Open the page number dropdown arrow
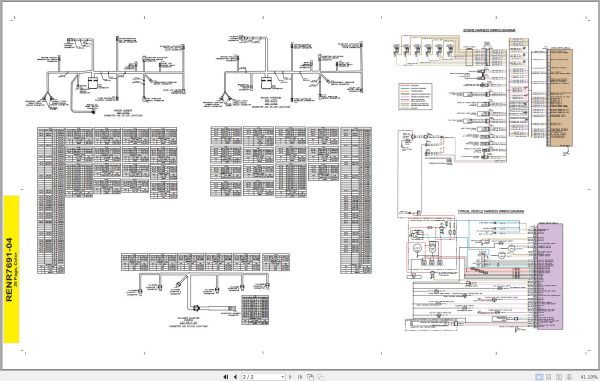This screenshot has height=381, width=600. click(283, 377)
